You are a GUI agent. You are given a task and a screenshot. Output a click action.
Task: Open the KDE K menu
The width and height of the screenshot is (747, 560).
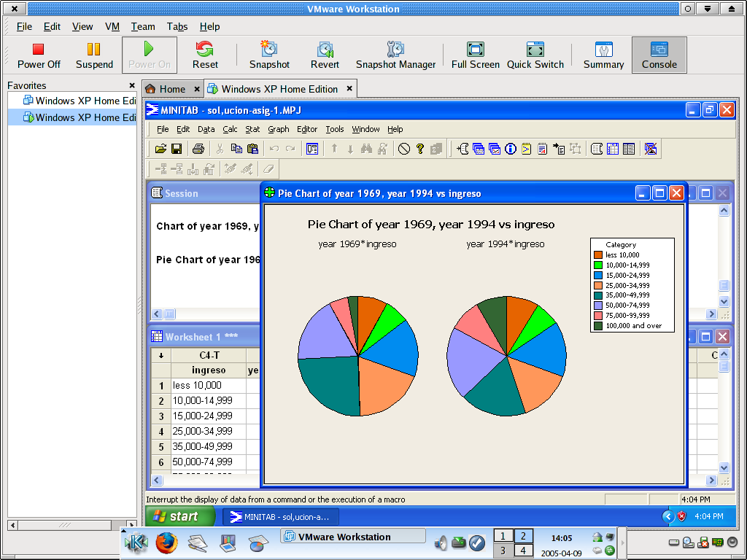pyautogui.click(x=135, y=542)
